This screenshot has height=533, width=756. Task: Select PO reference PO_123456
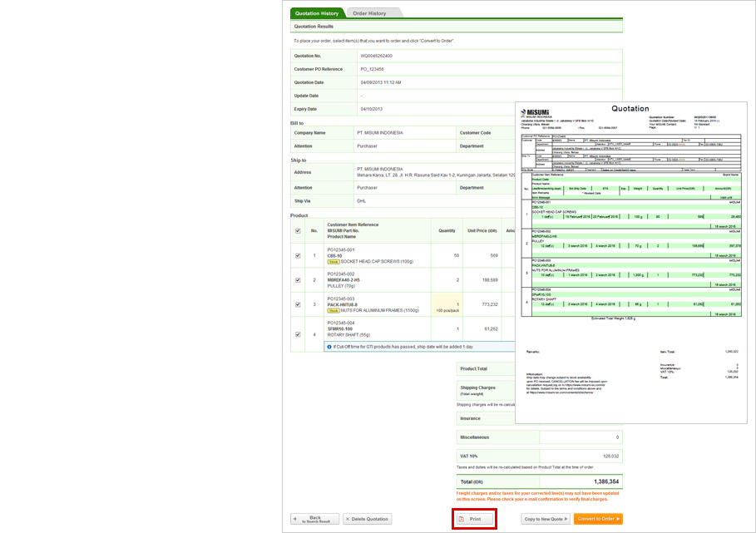(373, 69)
